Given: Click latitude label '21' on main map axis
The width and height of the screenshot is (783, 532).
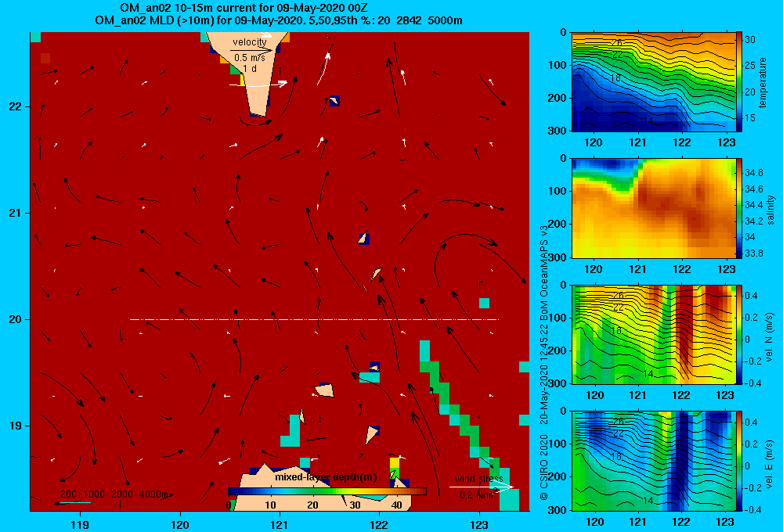Looking at the screenshot, I should (x=15, y=213).
